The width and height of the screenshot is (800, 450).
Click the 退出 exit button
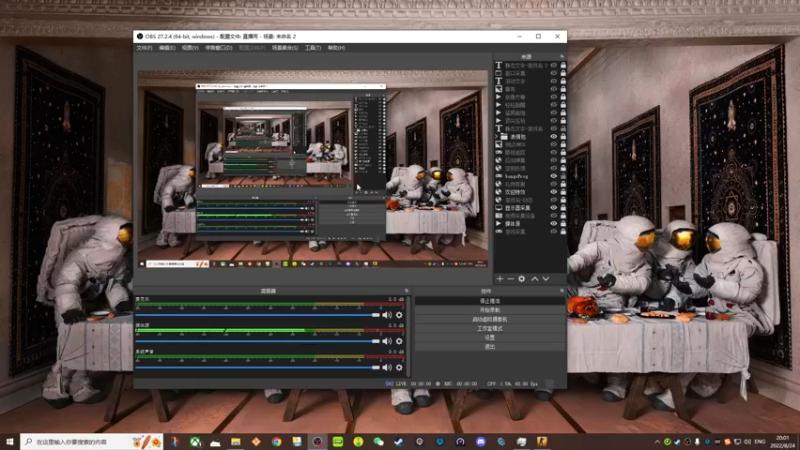click(490, 347)
